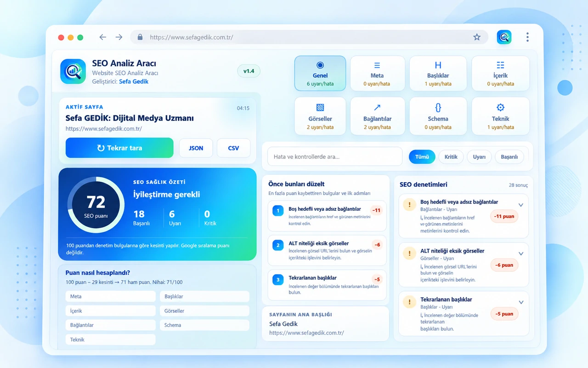Expand the Tekrarlanan başlıklar audit chevron
588x368 pixels.
pos(521,302)
